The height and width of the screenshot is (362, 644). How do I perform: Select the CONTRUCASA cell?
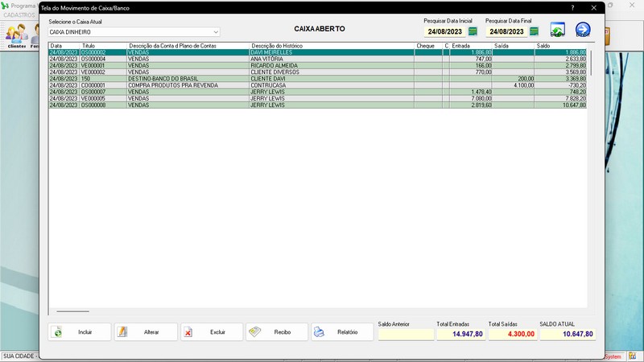(x=332, y=85)
